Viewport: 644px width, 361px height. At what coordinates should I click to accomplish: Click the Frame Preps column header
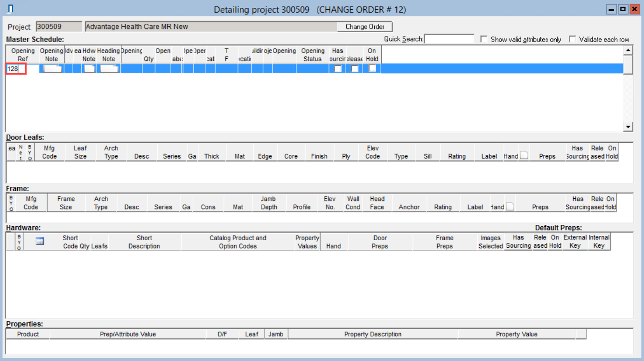click(445, 242)
